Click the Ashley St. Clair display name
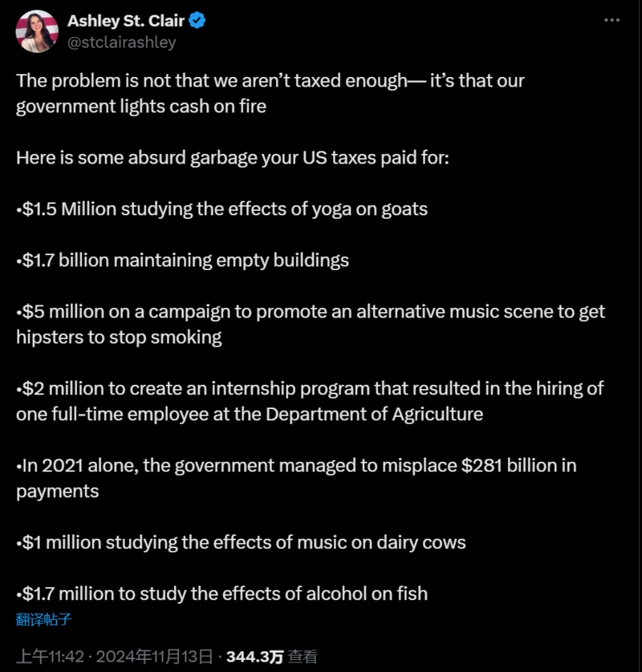Viewport: 642px width, 672px height. [x=126, y=21]
